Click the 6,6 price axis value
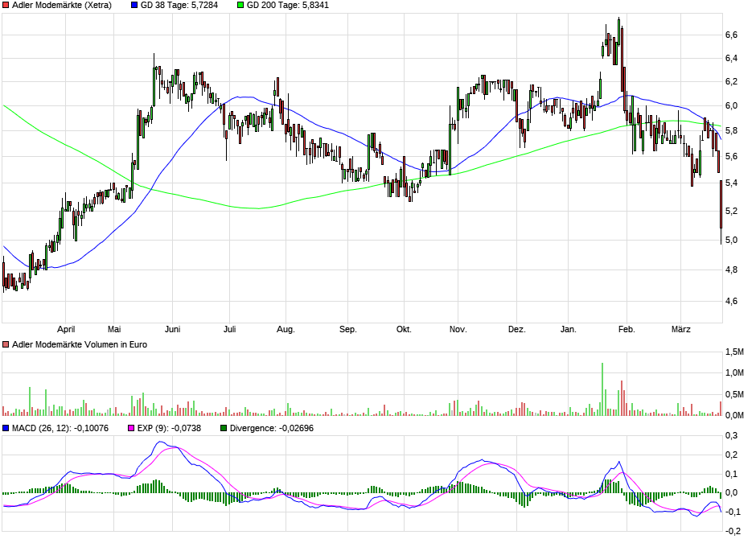 coord(731,35)
